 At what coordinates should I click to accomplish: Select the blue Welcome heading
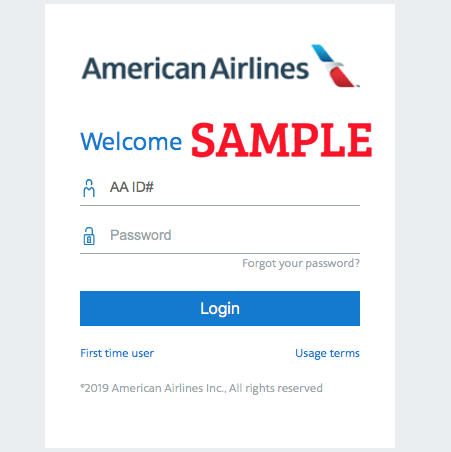[x=131, y=141]
